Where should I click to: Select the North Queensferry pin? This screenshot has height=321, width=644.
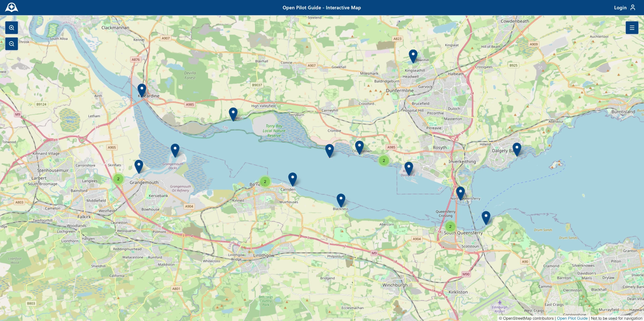(460, 193)
